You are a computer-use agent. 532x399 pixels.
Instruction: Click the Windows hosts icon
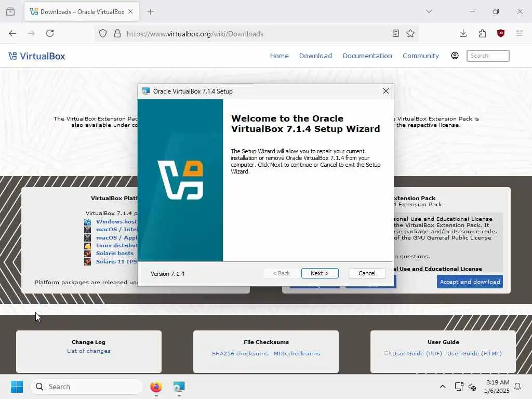click(87, 222)
